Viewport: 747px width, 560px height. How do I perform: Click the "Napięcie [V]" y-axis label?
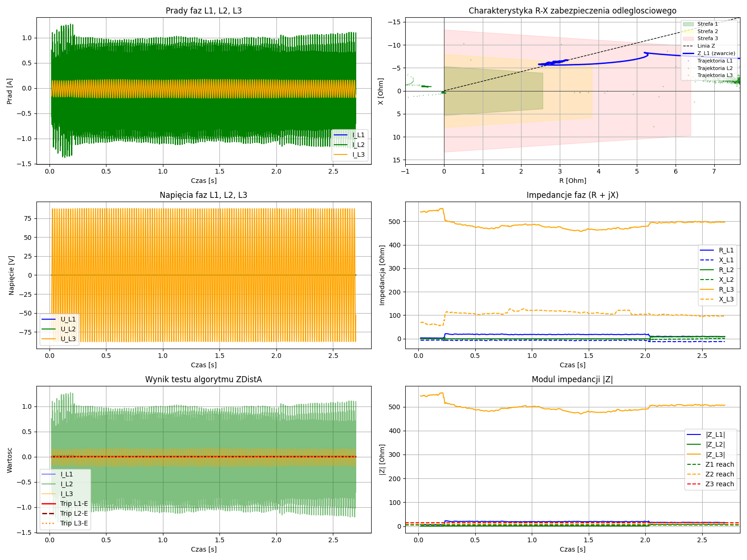(x=12, y=275)
